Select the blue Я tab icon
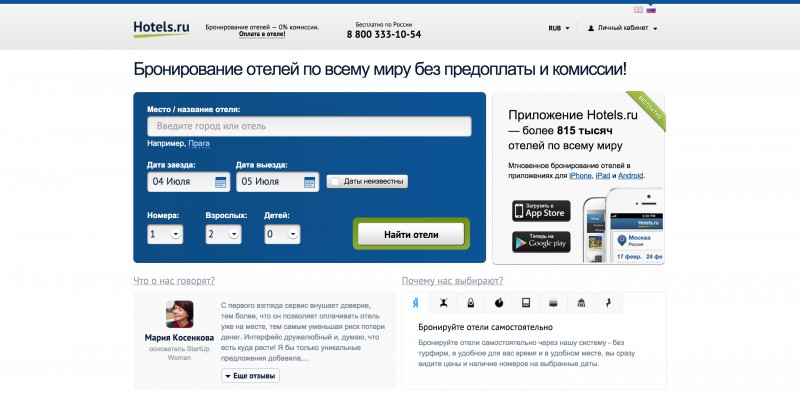The width and height of the screenshot is (800, 395). (416, 303)
